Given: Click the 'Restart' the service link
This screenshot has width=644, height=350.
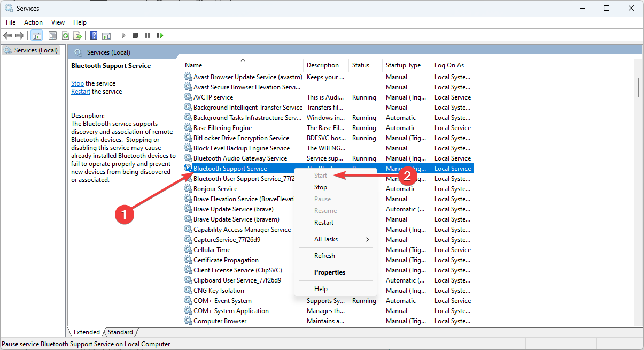Looking at the screenshot, I should click(81, 92).
